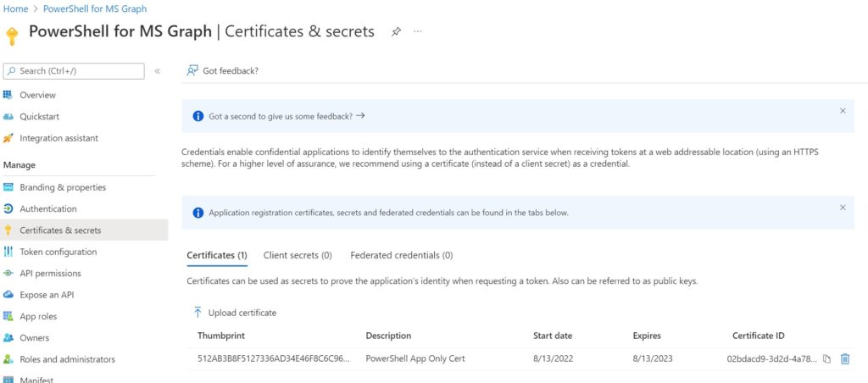The width and height of the screenshot is (868, 383).
Task: Click the info icon in feedback banner
Action: coord(198,116)
